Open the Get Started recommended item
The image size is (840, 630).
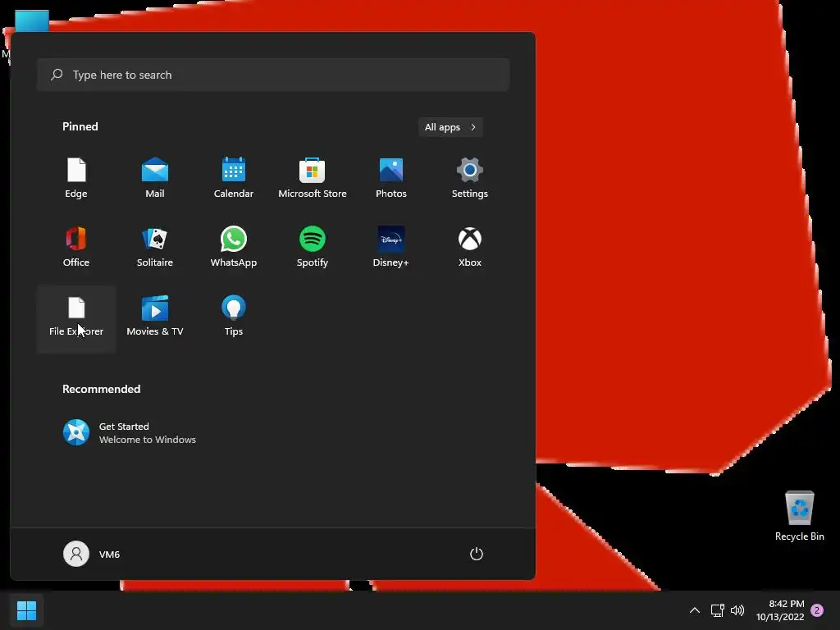[x=130, y=433]
